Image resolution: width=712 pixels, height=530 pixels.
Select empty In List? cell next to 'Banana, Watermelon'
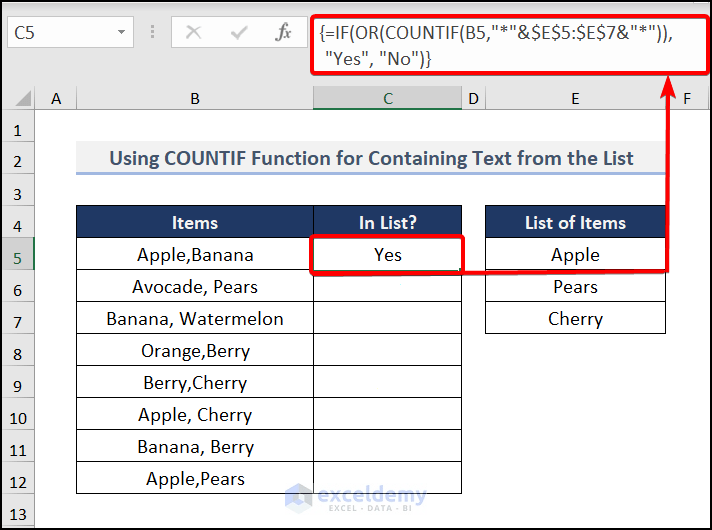[x=387, y=318]
